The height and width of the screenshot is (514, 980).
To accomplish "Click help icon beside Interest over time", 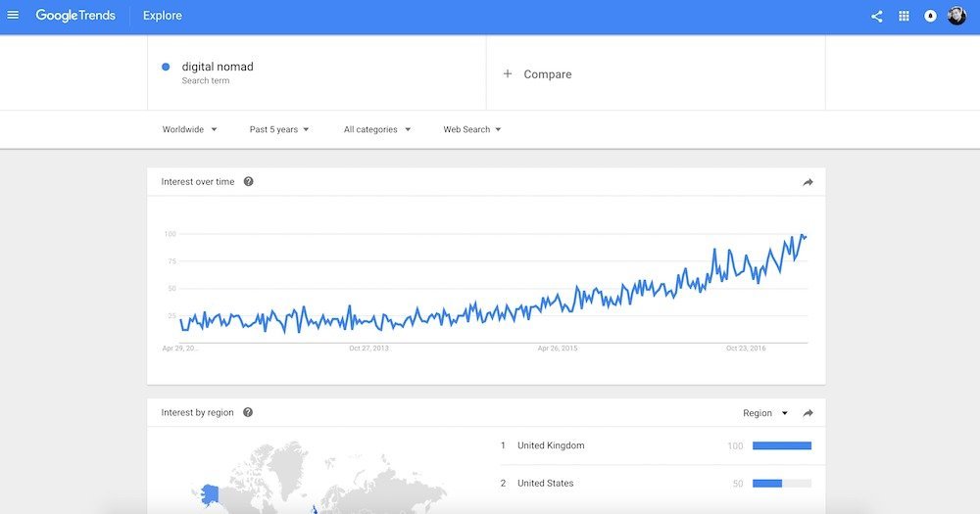I will click(248, 182).
